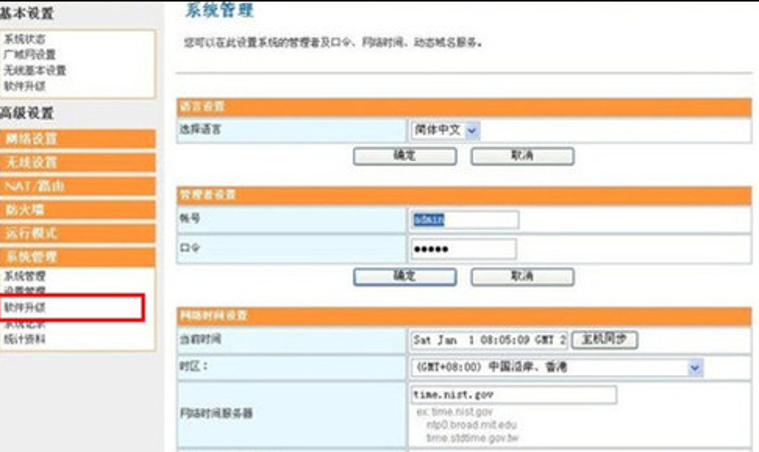Go to 无线基本设置 in the sidebar
Image resolution: width=759 pixels, height=452 pixels.
(34, 70)
